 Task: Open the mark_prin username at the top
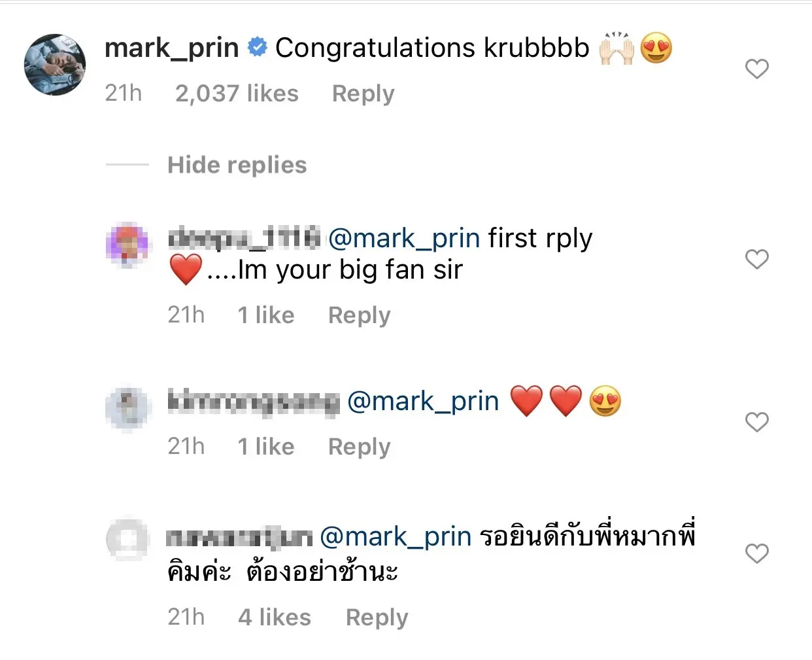click(172, 48)
